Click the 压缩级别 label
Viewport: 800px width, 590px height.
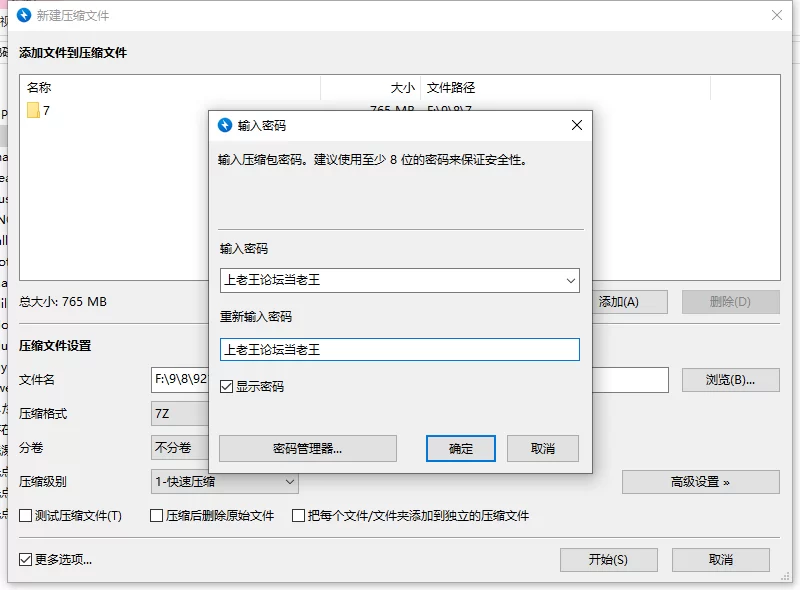click(43, 482)
